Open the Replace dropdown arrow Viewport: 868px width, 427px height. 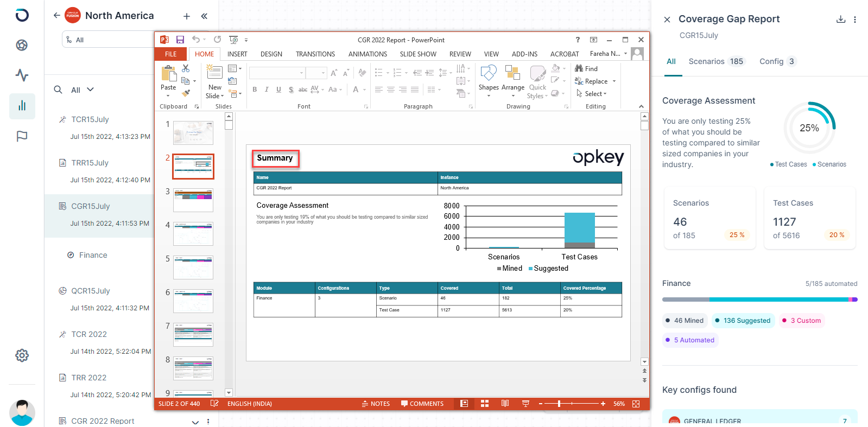(x=614, y=81)
